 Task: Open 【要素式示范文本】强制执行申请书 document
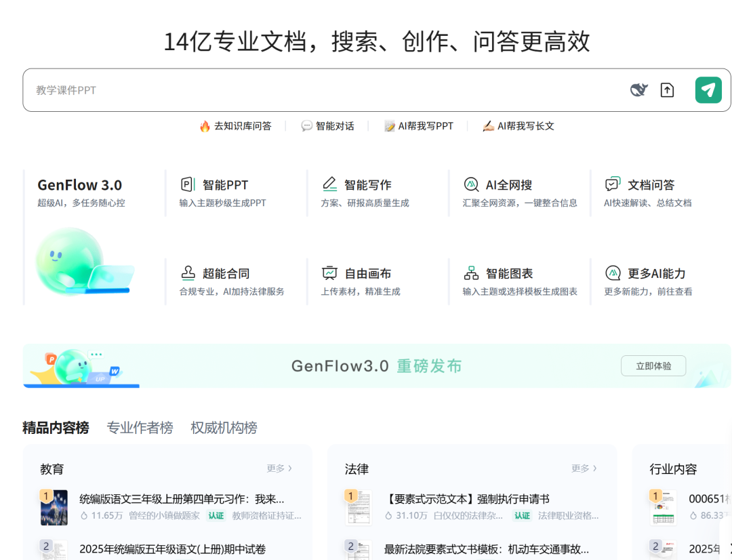[467, 499]
